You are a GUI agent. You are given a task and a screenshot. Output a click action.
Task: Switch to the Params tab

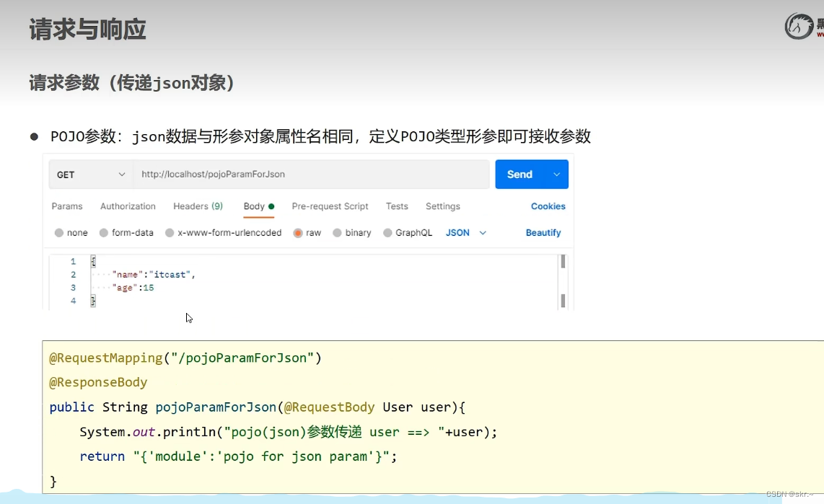click(x=66, y=206)
